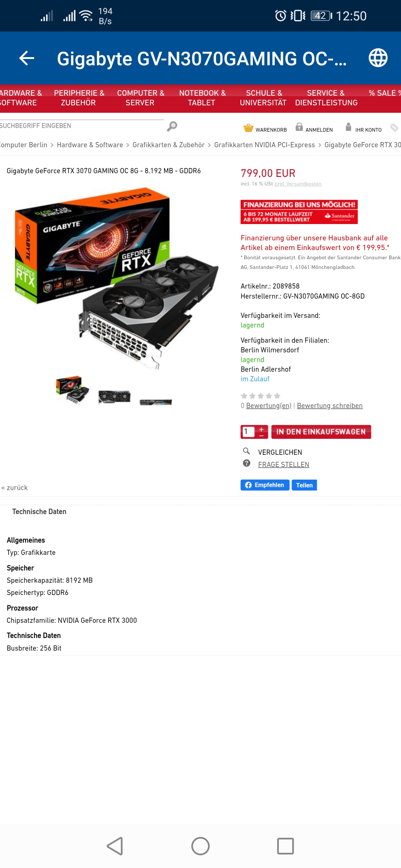Open the Notebook & Tablet menu
The image size is (401, 868).
tap(202, 98)
